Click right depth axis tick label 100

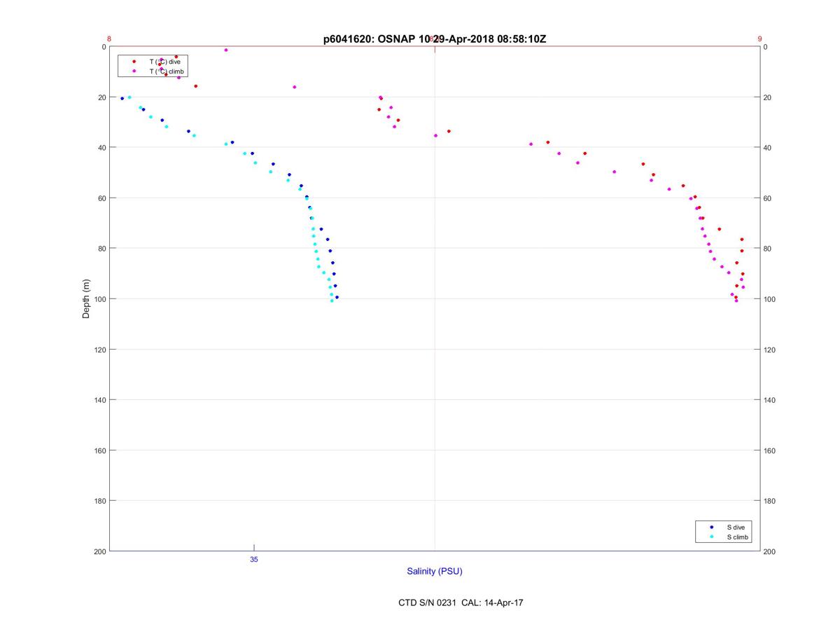(770, 299)
